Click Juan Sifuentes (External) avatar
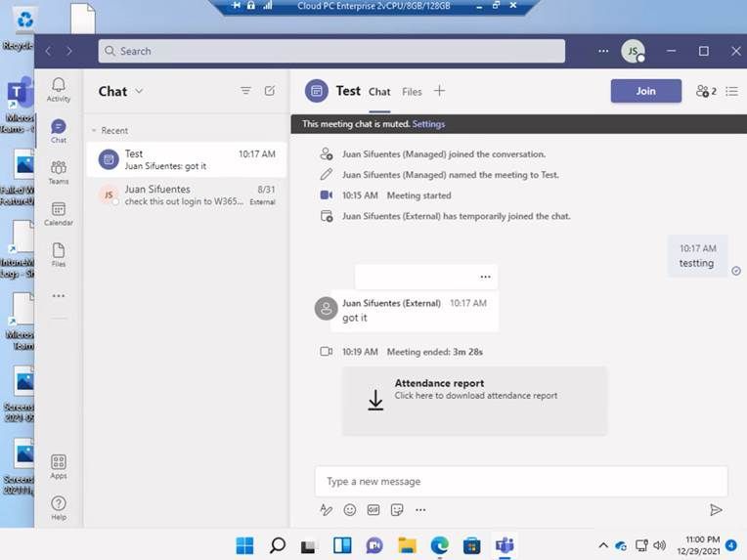Screen dimensions: 747x560 click(327, 309)
